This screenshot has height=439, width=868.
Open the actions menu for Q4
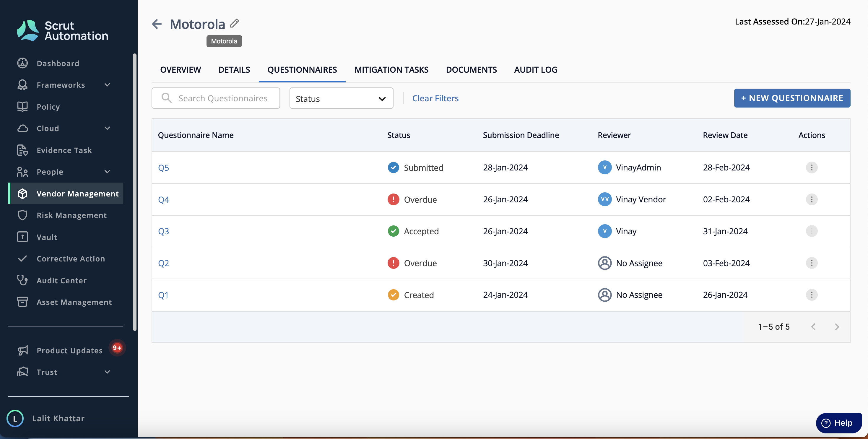811,199
